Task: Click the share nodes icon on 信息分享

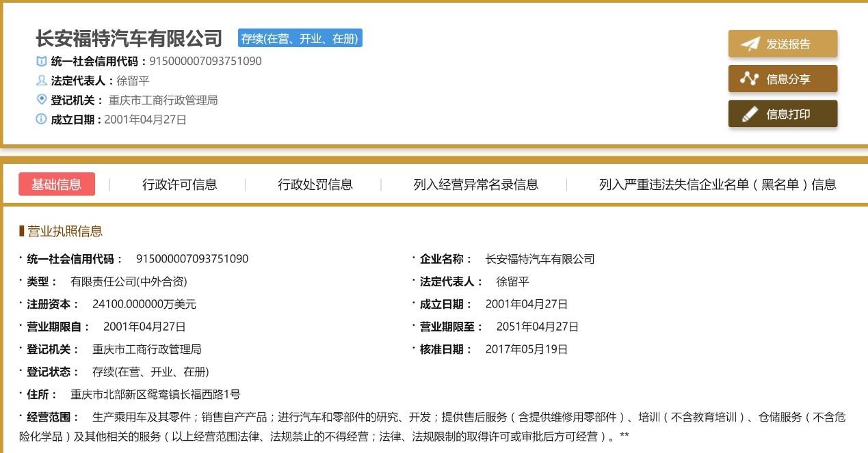Action: 750,79
